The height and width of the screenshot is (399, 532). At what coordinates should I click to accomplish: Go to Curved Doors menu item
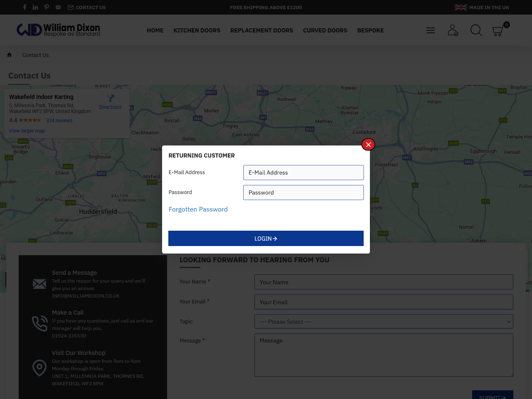(x=325, y=30)
